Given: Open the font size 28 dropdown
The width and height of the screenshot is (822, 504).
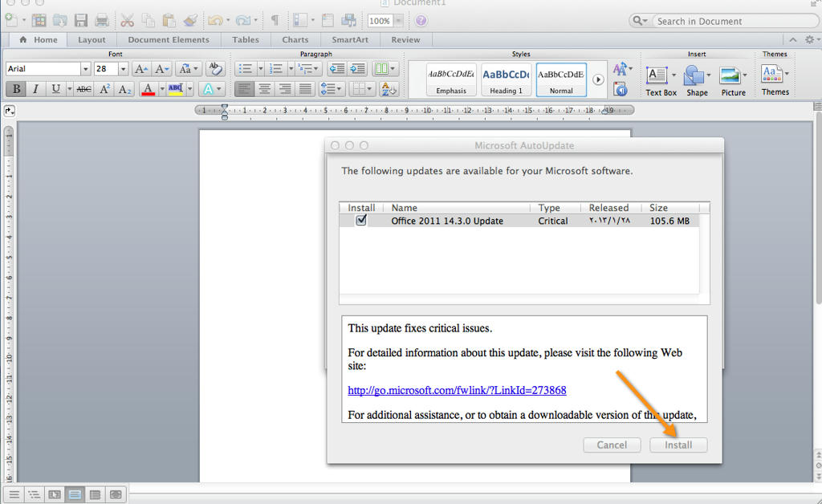Looking at the screenshot, I should click(x=123, y=69).
